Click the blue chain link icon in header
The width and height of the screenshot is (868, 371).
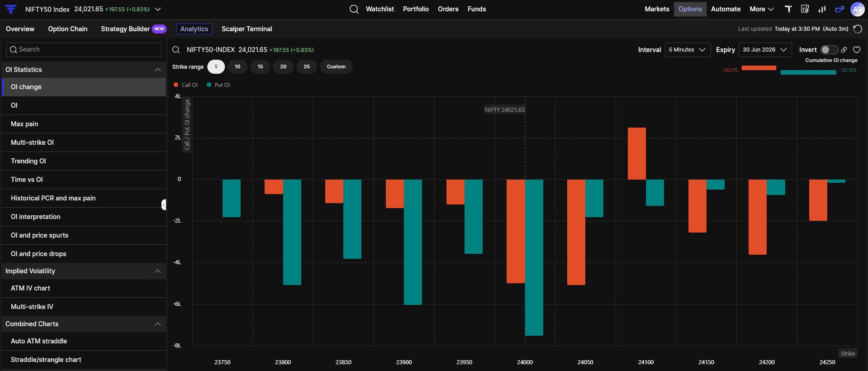pyautogui.click(x=840, y=9)
